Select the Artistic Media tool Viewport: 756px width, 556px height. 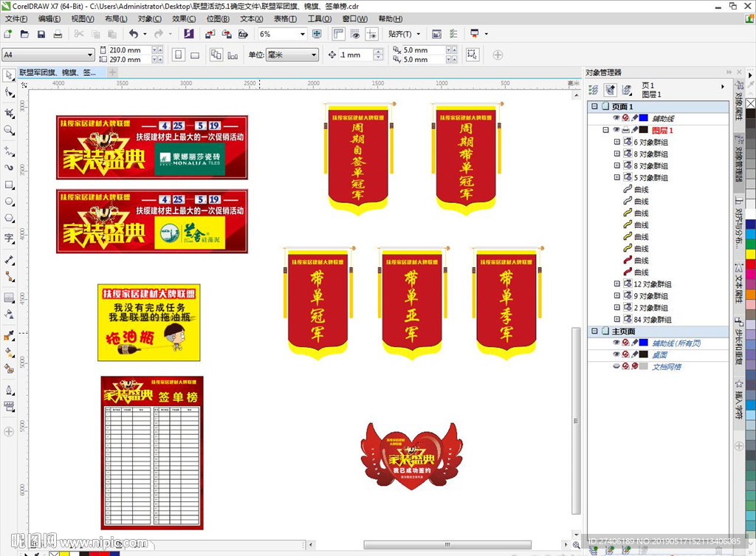(x=9, y=168)
